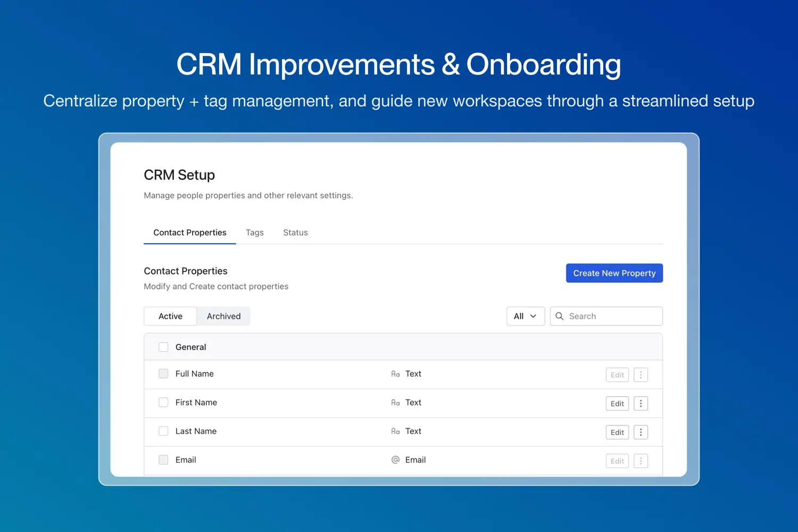Open three-dot menu for Email row
Viewport: 798px width, 532px height.
[641, 461]
